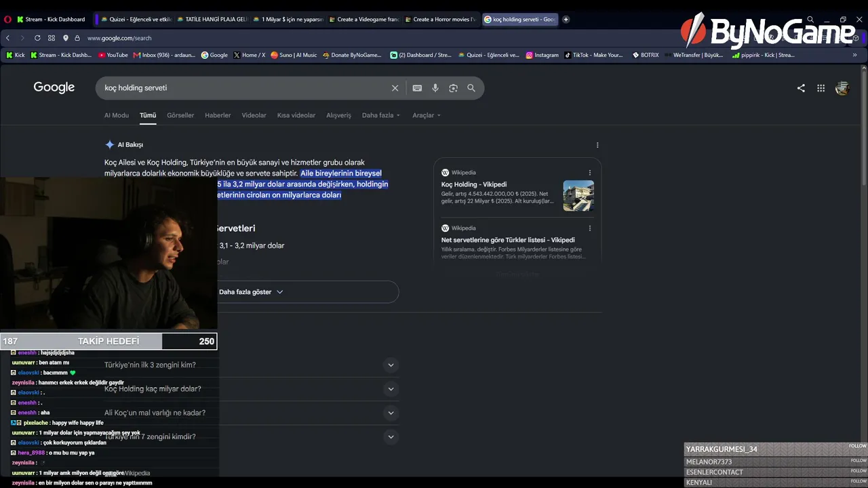The height and width of the screenshot is (488, 868).
Task: Switch to the Create a Horror movies browser tab
Action: coord(439,20)
